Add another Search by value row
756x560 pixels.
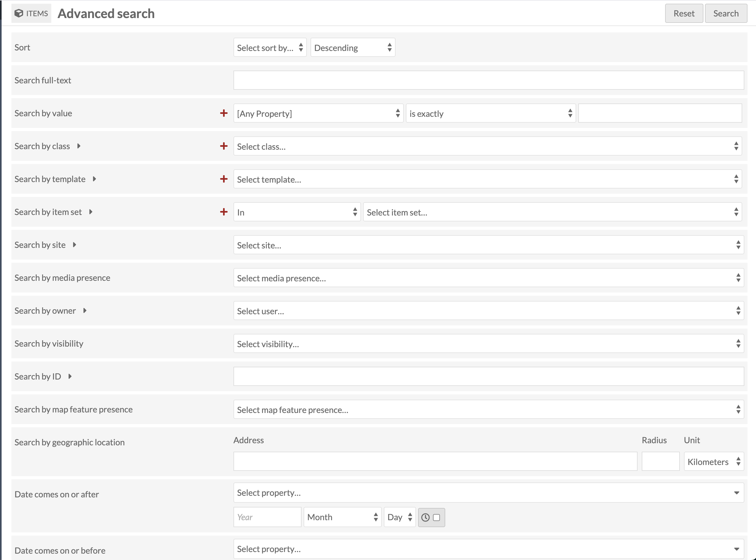click(x=224, y=113)
